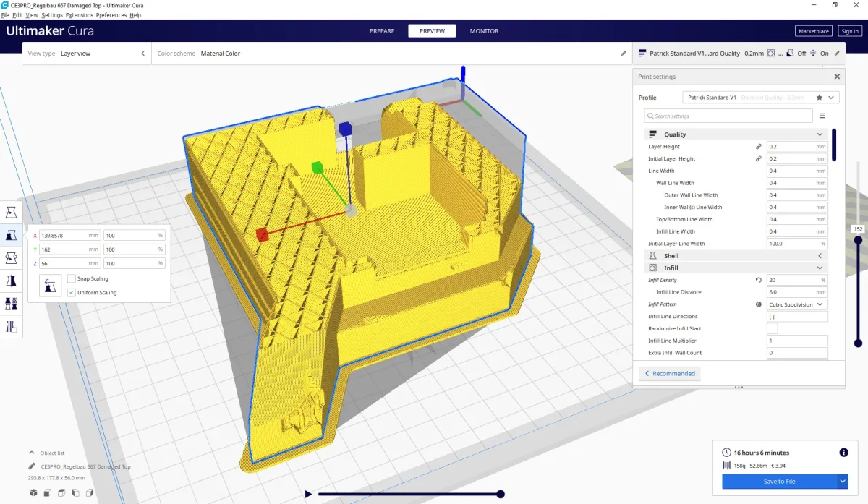This screenshot has height=504, width=868.
Task: Select the Move tool in left toolbar
Action: 12,213
